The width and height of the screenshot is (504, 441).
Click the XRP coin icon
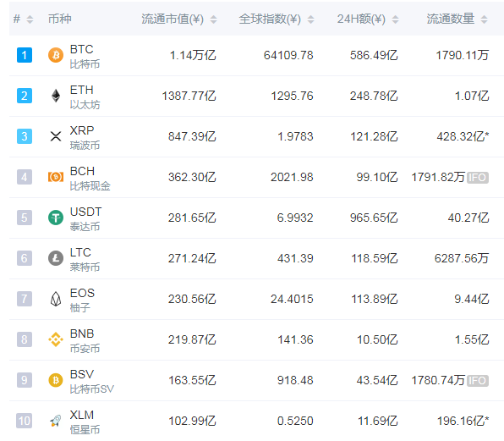point(56,136)
